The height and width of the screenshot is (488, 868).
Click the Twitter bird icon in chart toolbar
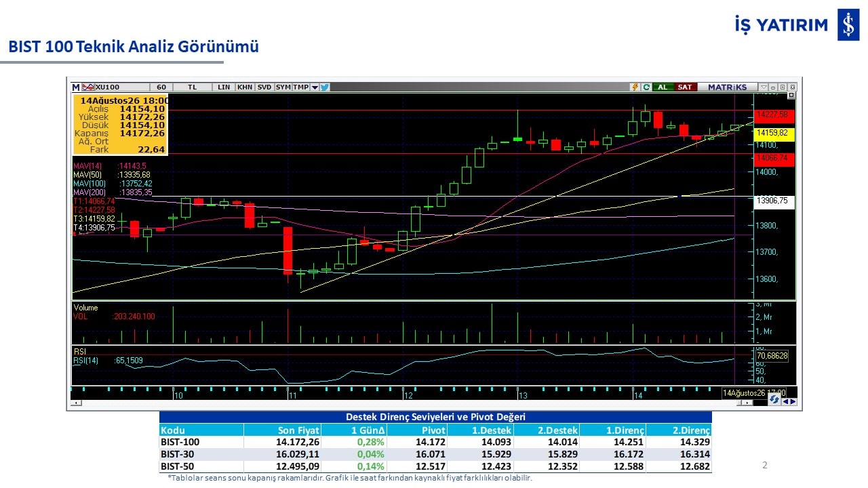[x=325, y=87]
